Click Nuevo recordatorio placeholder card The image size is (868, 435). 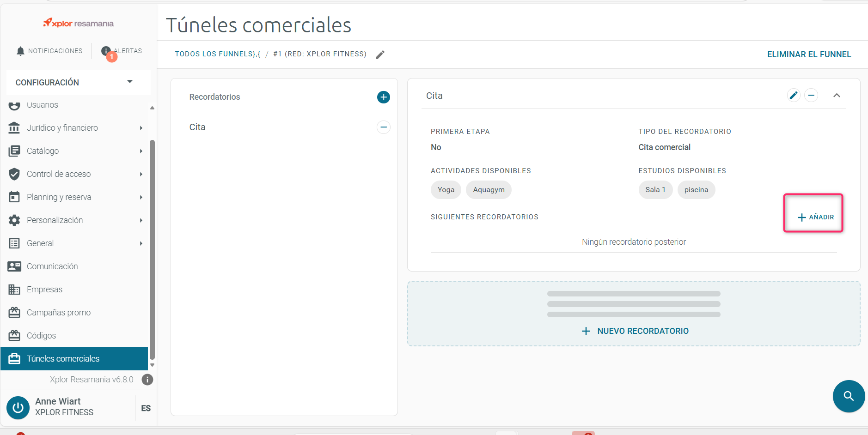(x=634, y=314)
